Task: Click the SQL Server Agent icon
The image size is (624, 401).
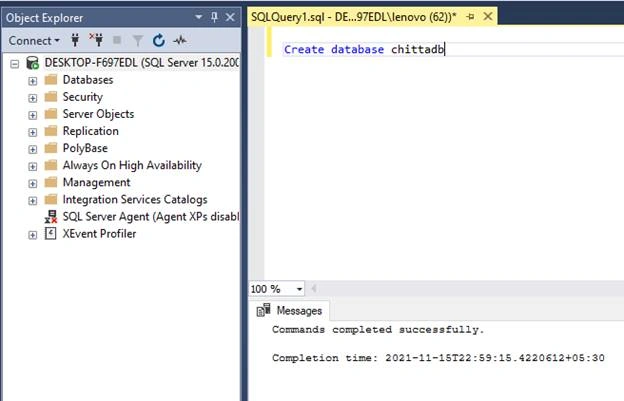Action: tap(51, 217)
